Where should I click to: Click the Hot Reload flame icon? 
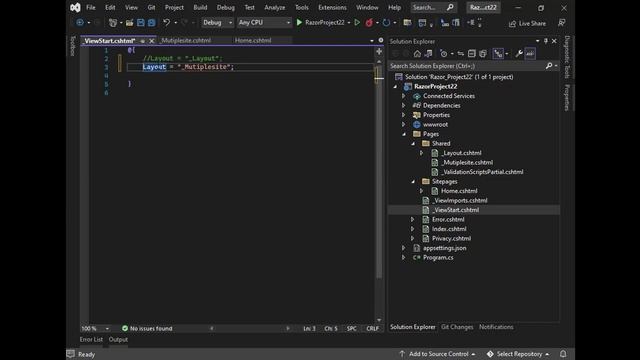click(369, 22)
